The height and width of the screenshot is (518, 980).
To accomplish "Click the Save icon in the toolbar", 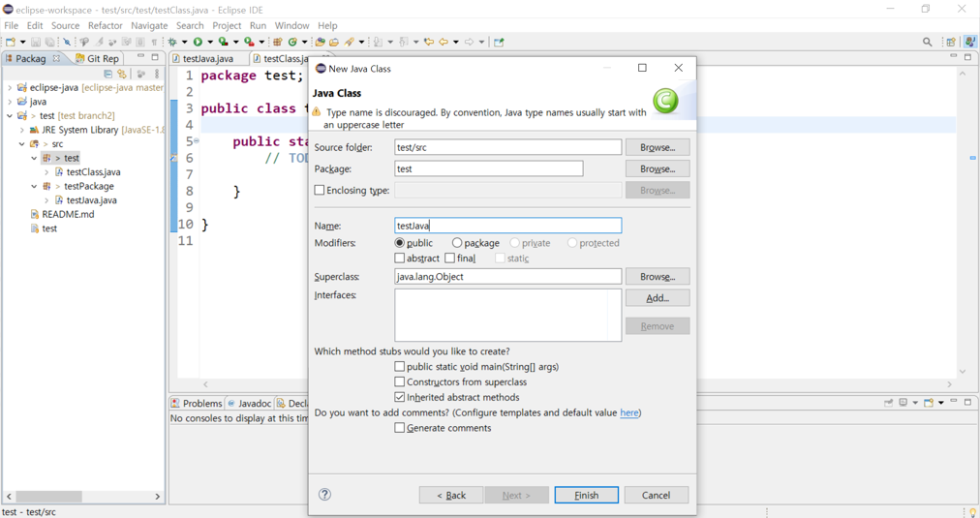I will point(36,42).
